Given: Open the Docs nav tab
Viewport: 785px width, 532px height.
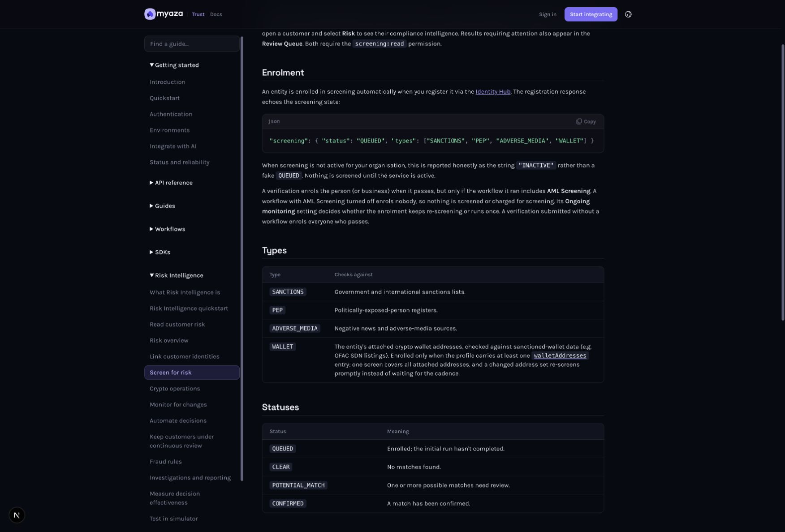Looking at the screenshot, I should coord(216,14).
